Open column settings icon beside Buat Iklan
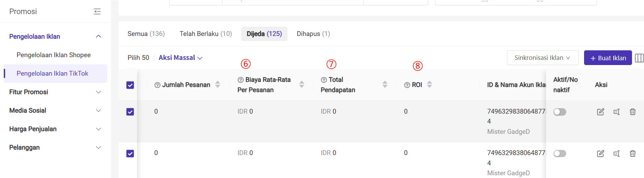 639,58
